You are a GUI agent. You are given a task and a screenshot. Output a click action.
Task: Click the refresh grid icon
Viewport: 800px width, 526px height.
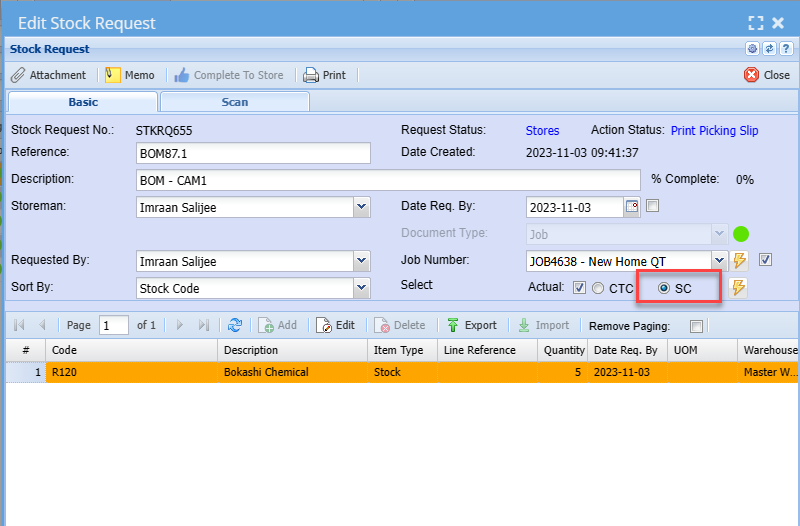[x=235, y=325]
